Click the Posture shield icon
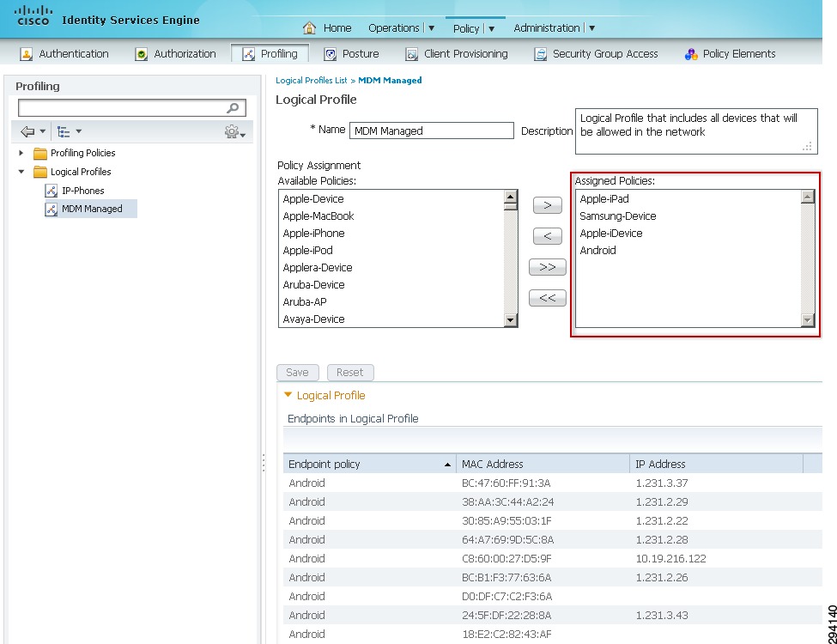This screenshot has width=837, height=644. (x=331, y=54)
